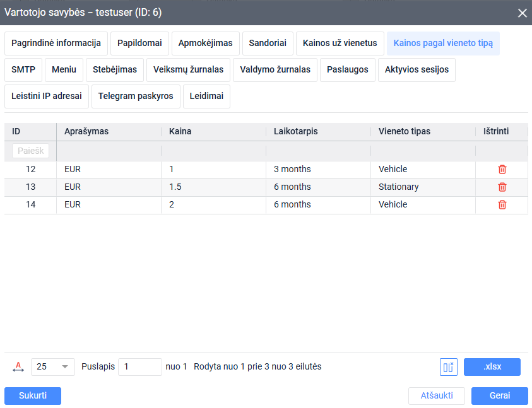Go to the Telegram paskyros tab
The image size is (532, 408).
tap(136, 96)
